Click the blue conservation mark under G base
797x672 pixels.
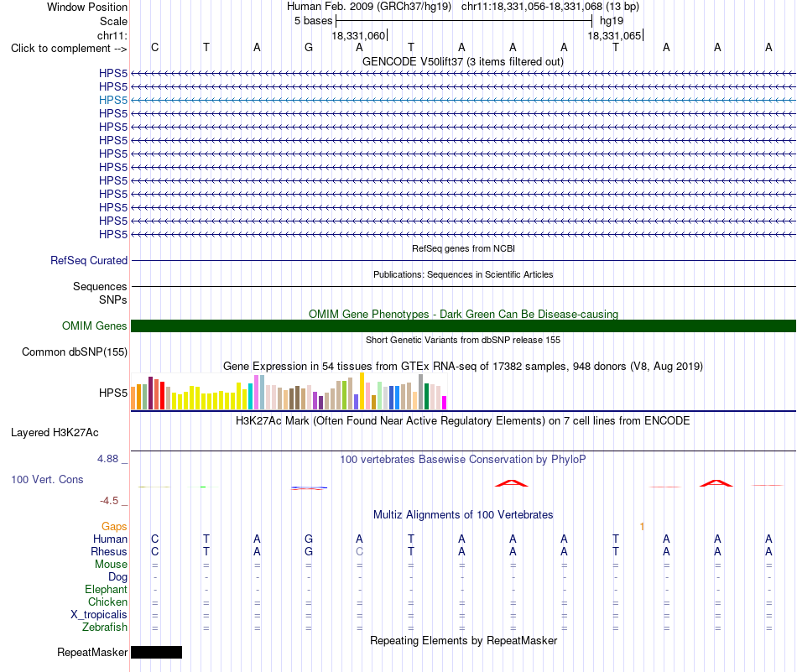tap(309, 488)
